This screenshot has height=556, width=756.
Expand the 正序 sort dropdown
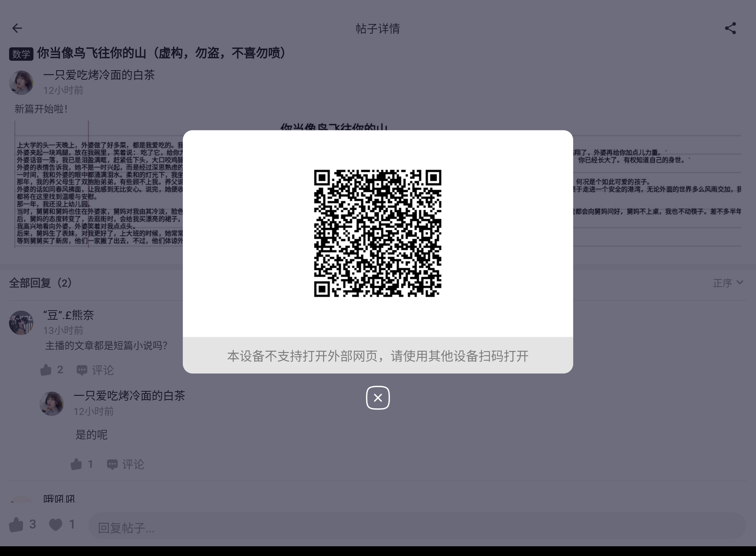(x=728, y=283)
